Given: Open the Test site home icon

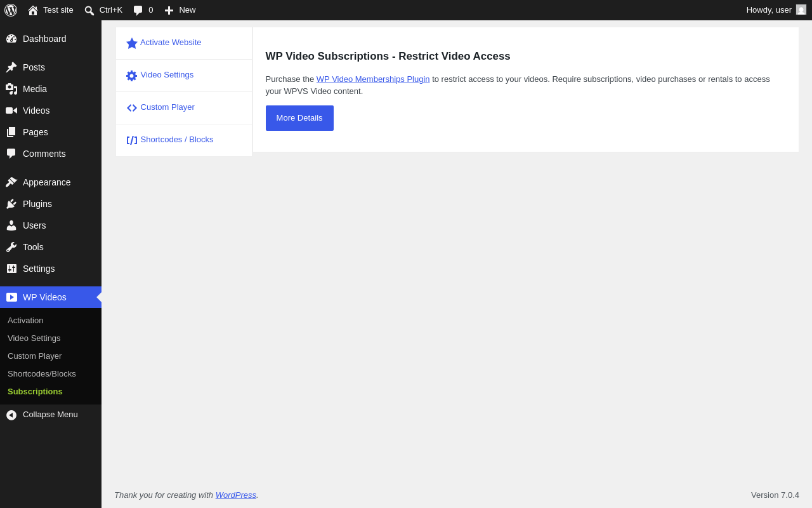Looking at the screenshot, I should coord(33,10).
